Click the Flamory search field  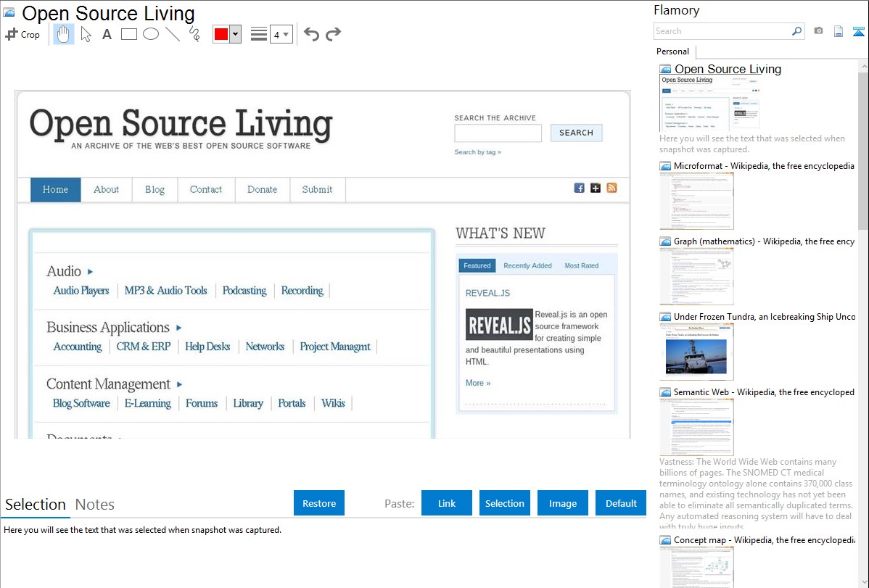[x=722, y=31]
